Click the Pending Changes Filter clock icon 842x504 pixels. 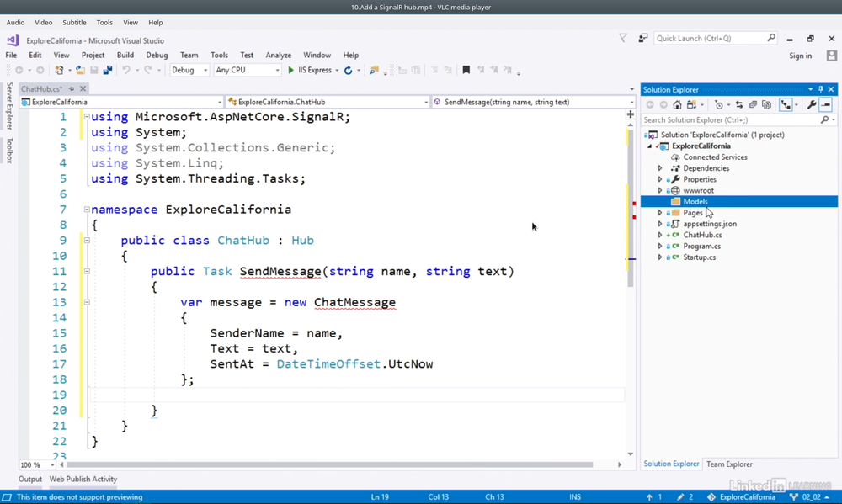[x=719, y=104]
